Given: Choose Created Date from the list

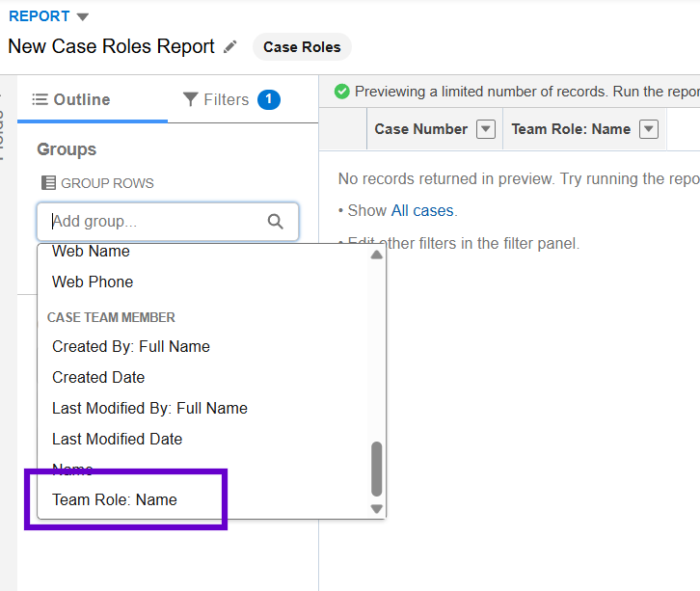Looking at the screenshot, I should point(98,377).
